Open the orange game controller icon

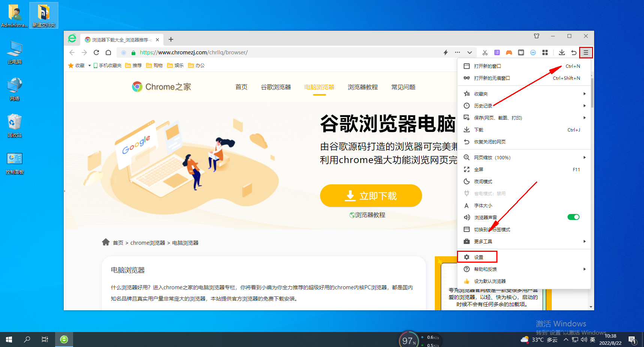pyautogui.click(x=509, y=52)
